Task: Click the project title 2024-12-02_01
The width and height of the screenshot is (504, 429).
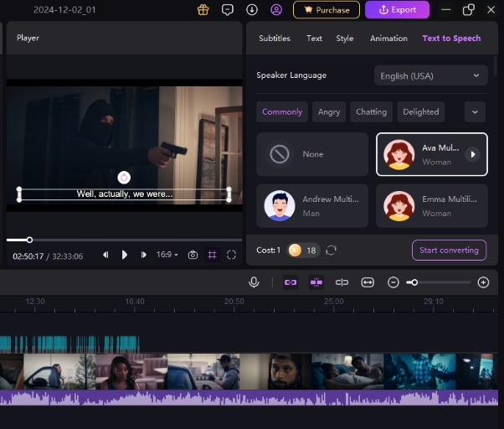Action: (64, 10)
